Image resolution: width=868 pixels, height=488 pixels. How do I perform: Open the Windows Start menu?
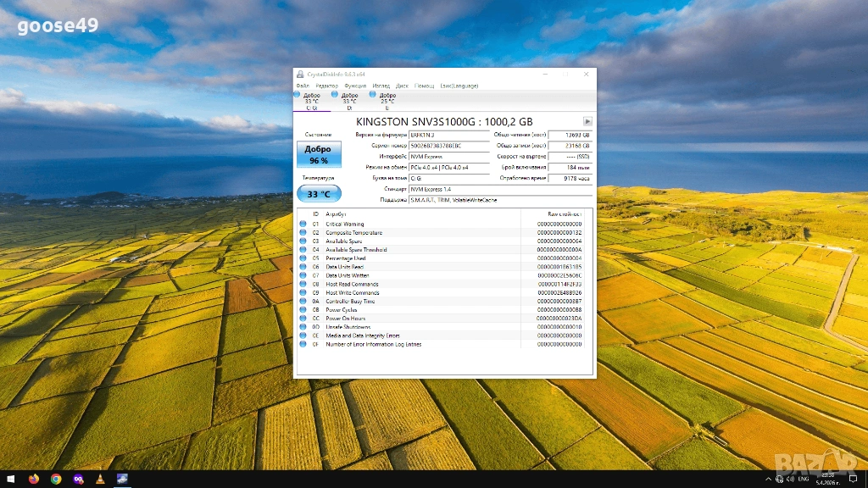coord(10,480)
